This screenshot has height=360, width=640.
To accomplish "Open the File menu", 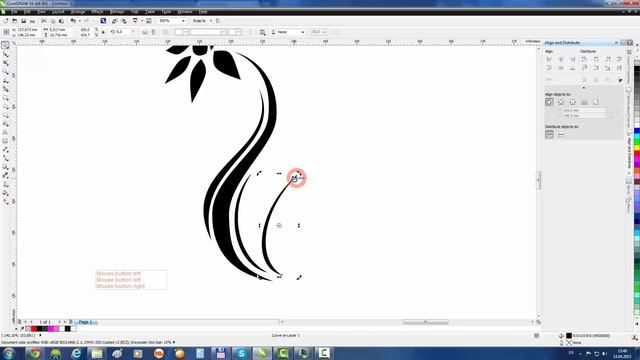I will 14,12.
